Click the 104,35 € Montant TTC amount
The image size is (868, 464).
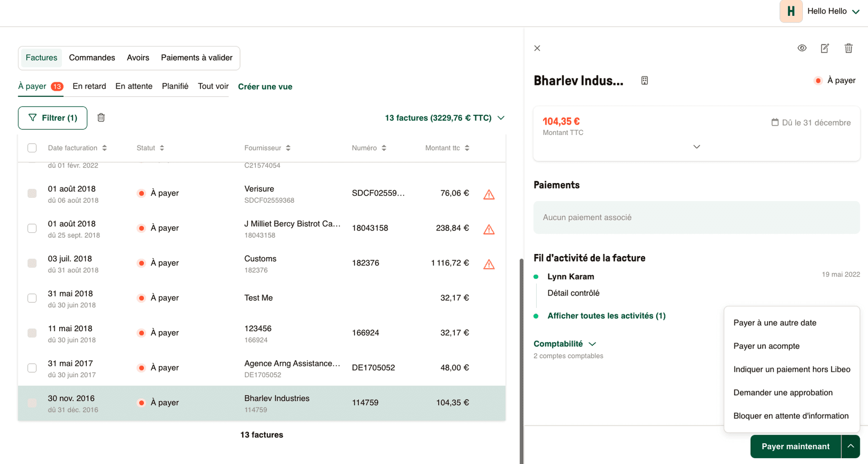pos(561,122)
